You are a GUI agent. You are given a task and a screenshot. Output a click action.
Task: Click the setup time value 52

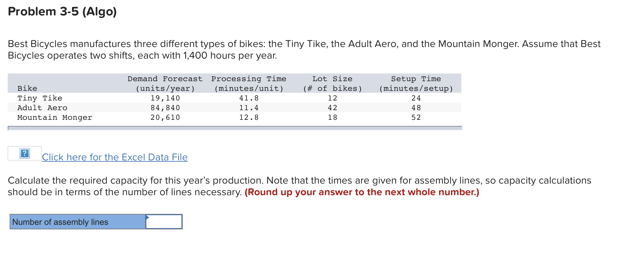416,117
